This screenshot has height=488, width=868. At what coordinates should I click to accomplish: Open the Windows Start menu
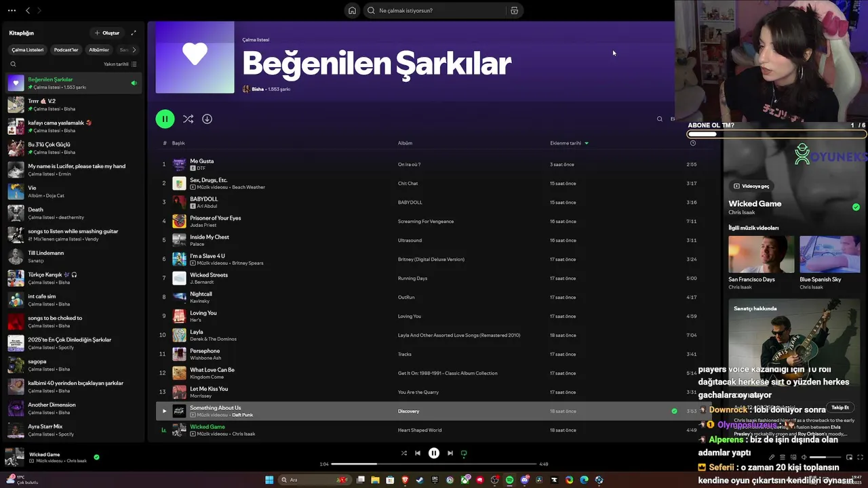tap(269, 480)
